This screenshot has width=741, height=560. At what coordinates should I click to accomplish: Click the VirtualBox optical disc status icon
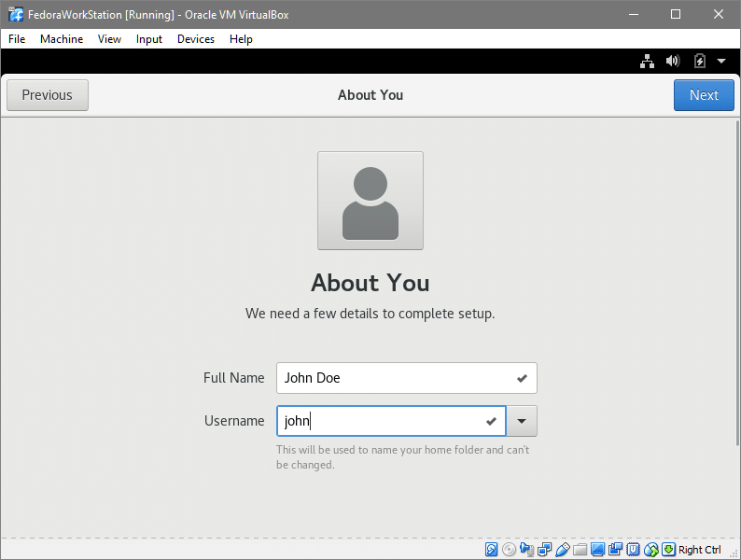[509, 550]
